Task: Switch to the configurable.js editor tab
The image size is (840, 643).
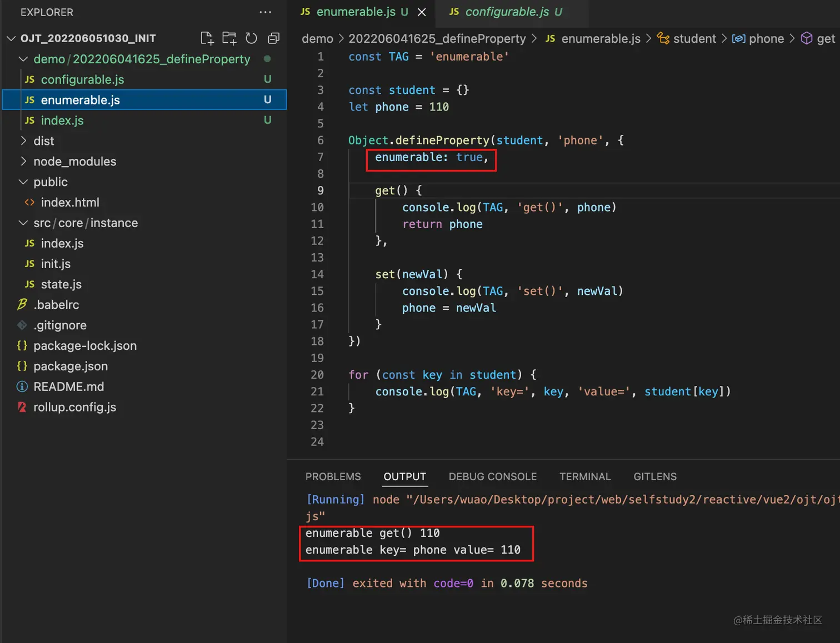Action: pos(512,12)
